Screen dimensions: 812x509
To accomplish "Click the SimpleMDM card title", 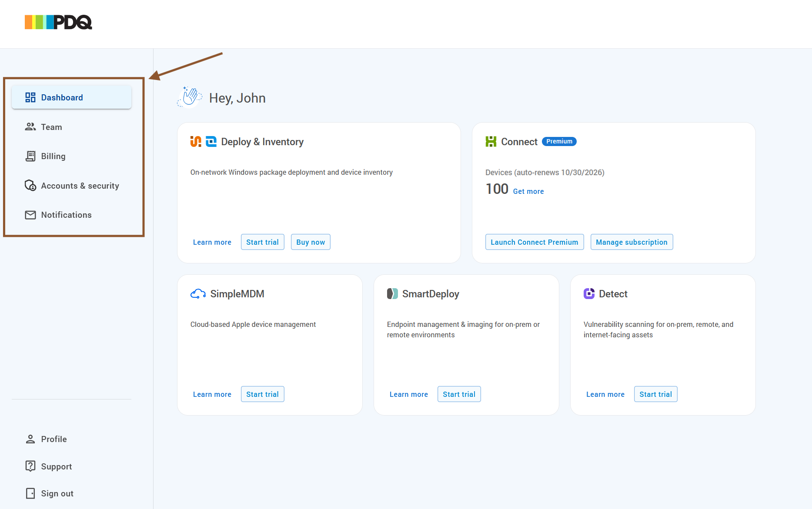I will [237, 294].
